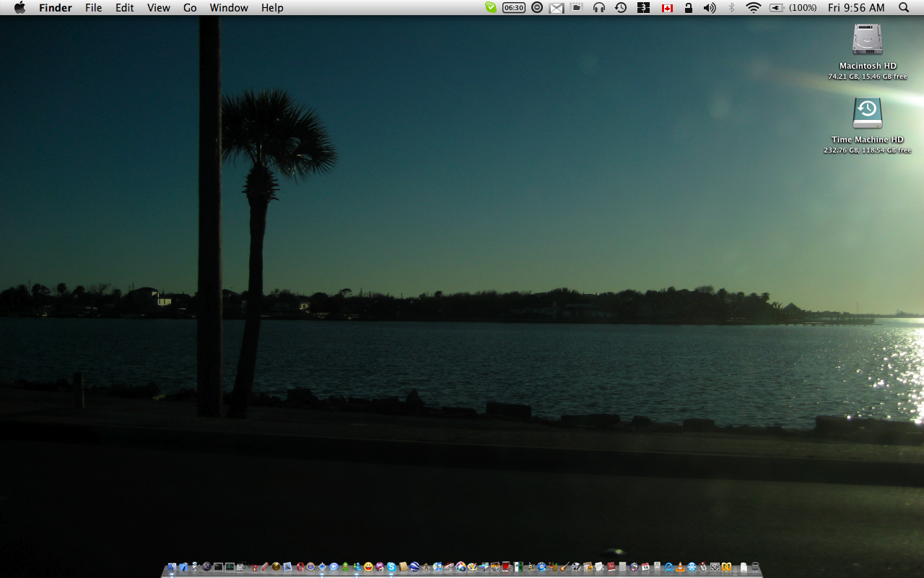Open the Finder application menu
Image resolution: width=924 pixels, height=578 pixels.
pyautogui.click(x=55, y=7)
